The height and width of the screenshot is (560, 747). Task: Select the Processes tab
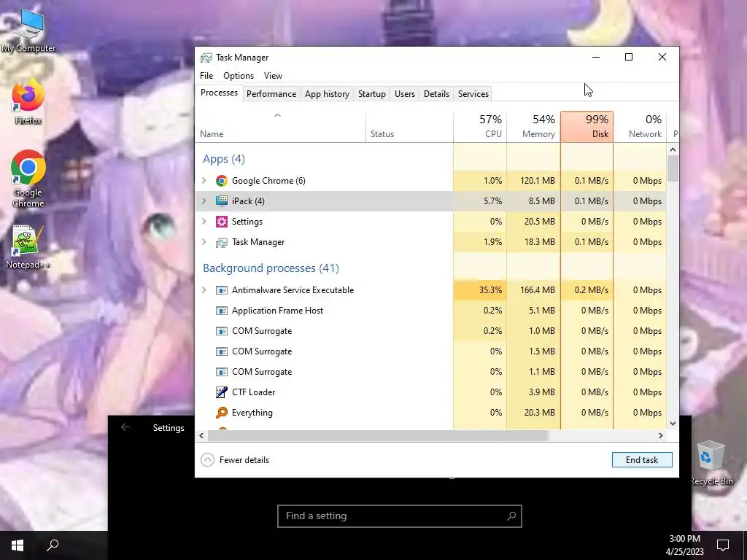[219, 93]
